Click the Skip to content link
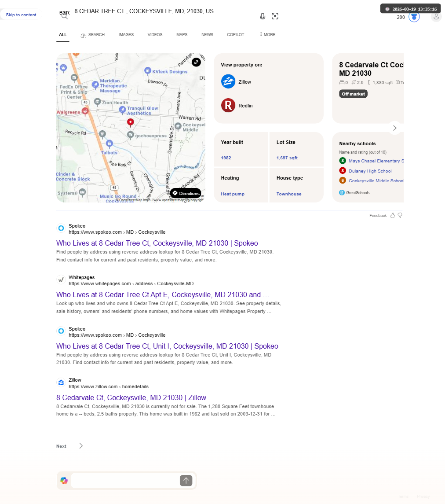Screen dimensions: 445x504 [21, 15]
